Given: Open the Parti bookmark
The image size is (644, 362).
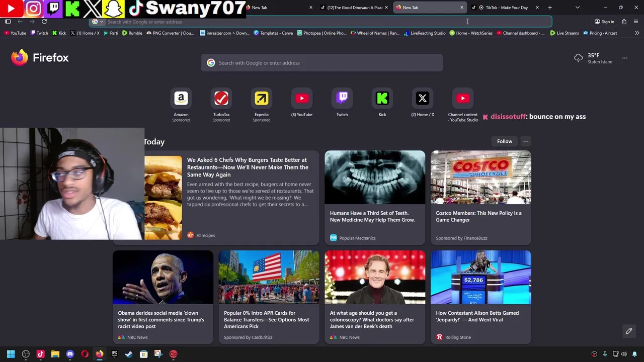Looking at the screenshot, I should pos(111,33).
